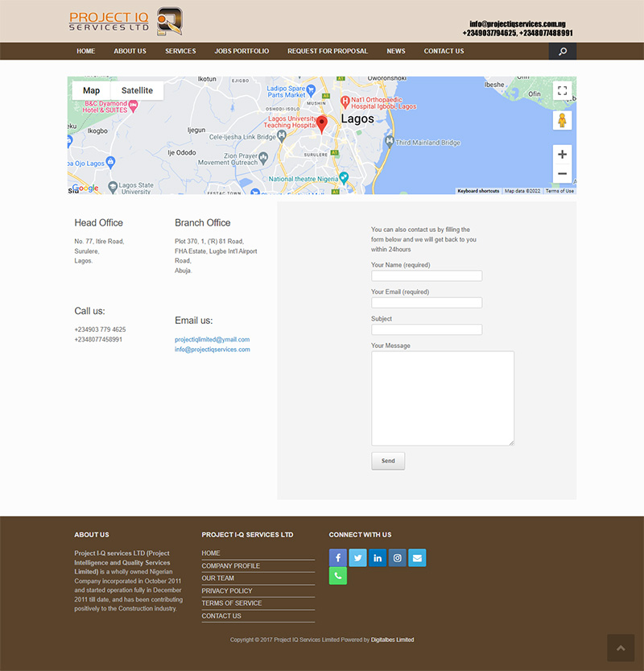Open the SERVICES menu item

pyautogui.click(x=180, y=52)
